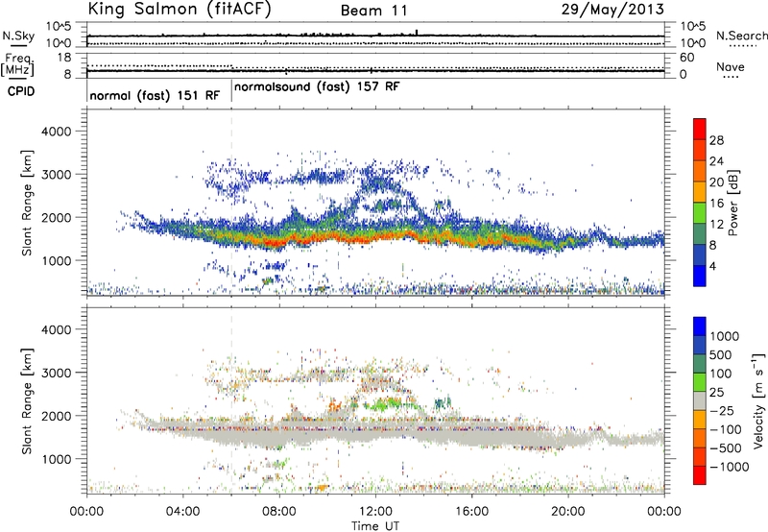768x532 pixels.
Task: Click the Time UT axis label
Action: [375, 526]
